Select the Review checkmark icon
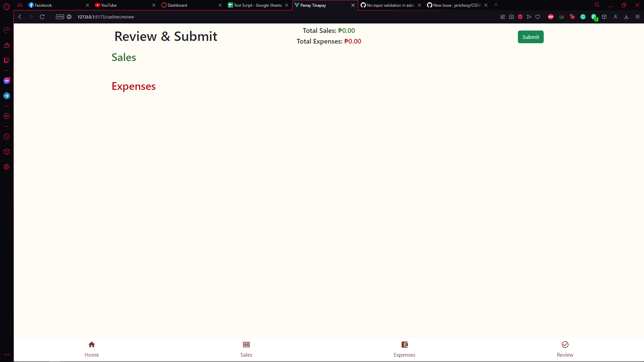 565,345
